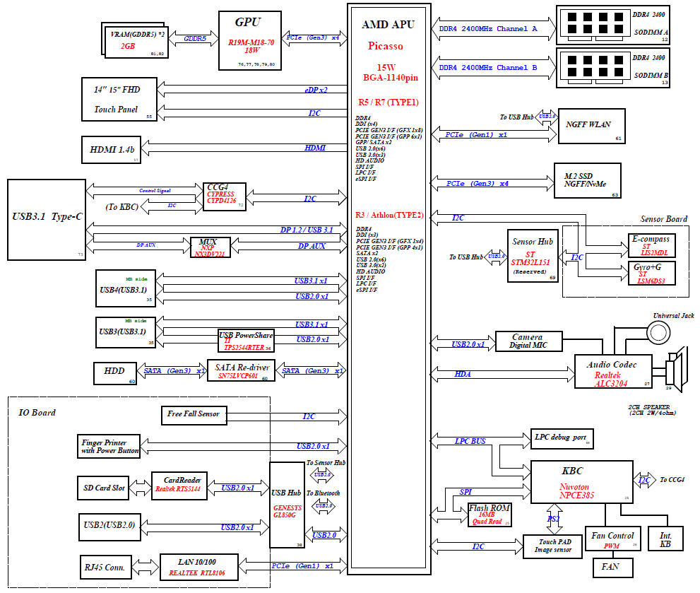Select the HDMI 1.4b connector block
The image size is (700, 593).
pos(112,150)
